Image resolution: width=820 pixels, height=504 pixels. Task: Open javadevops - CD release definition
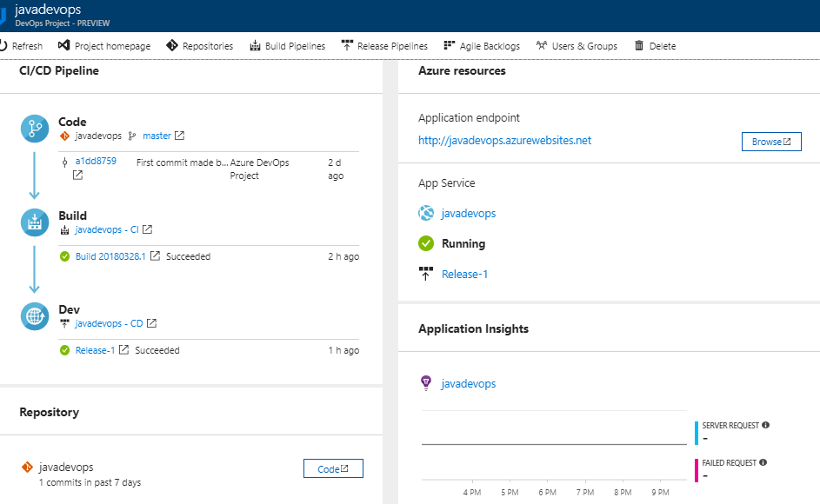click(x=109, y=323)
